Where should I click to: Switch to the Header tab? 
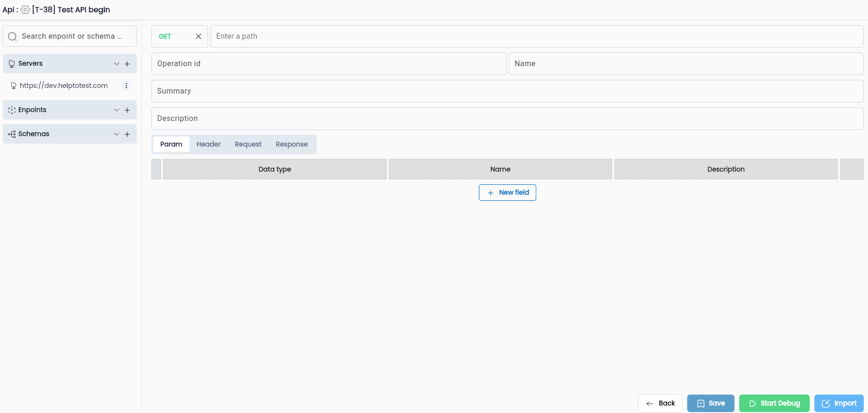click(x=209, y=144)
